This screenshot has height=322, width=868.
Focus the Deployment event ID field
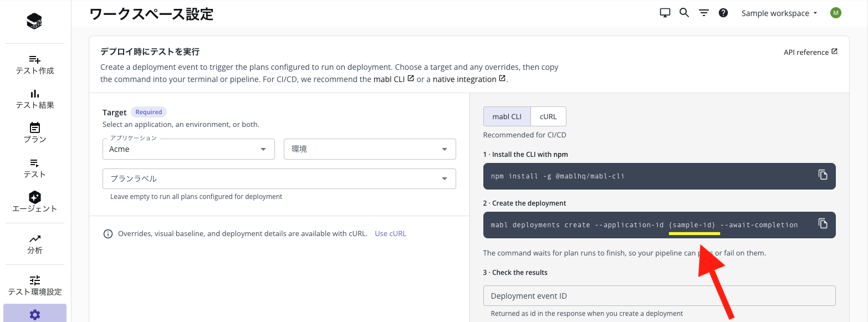[659, 296]
